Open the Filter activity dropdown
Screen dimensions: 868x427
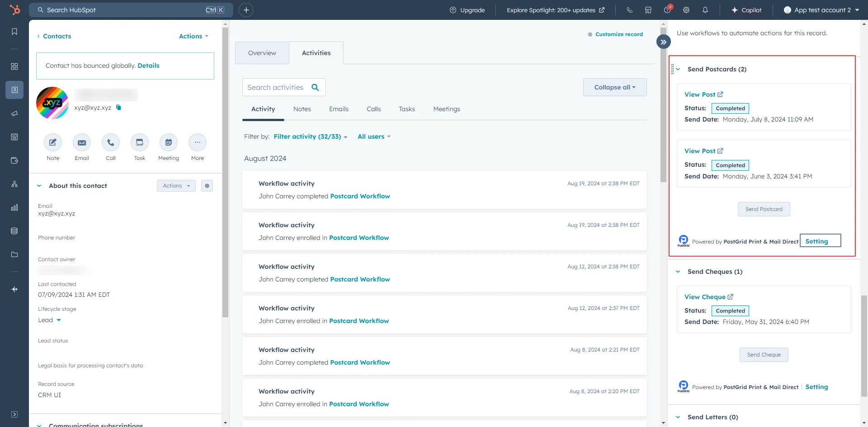pos(310,136)
